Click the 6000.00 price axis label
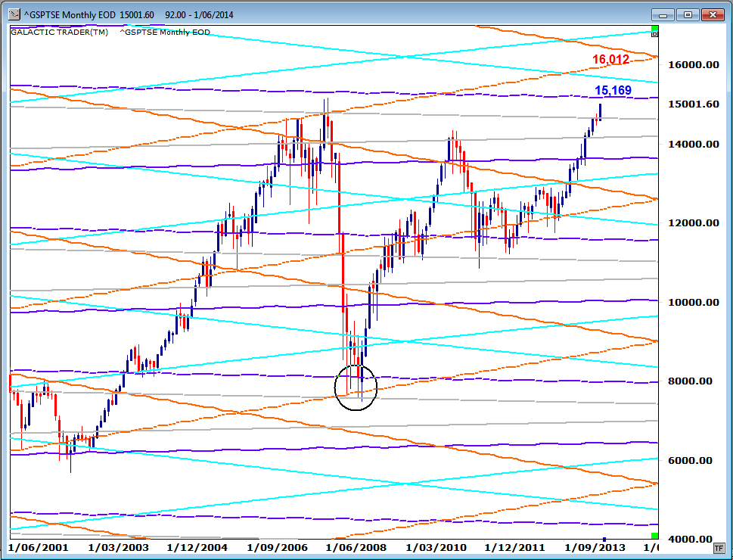 point(690,460)
